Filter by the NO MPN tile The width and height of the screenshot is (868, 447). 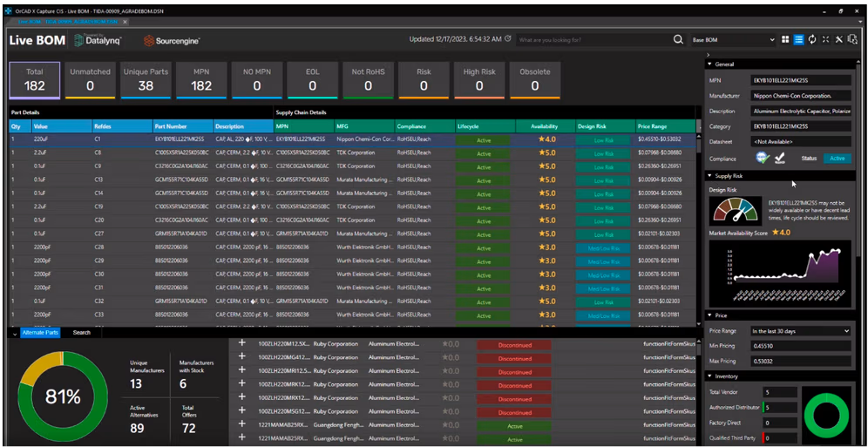click(x=257, y=80)
